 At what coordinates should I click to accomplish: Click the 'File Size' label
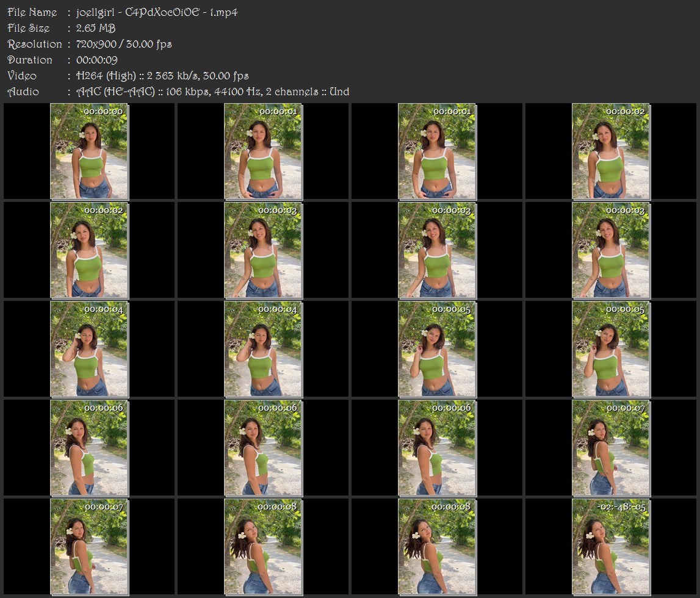29,28
